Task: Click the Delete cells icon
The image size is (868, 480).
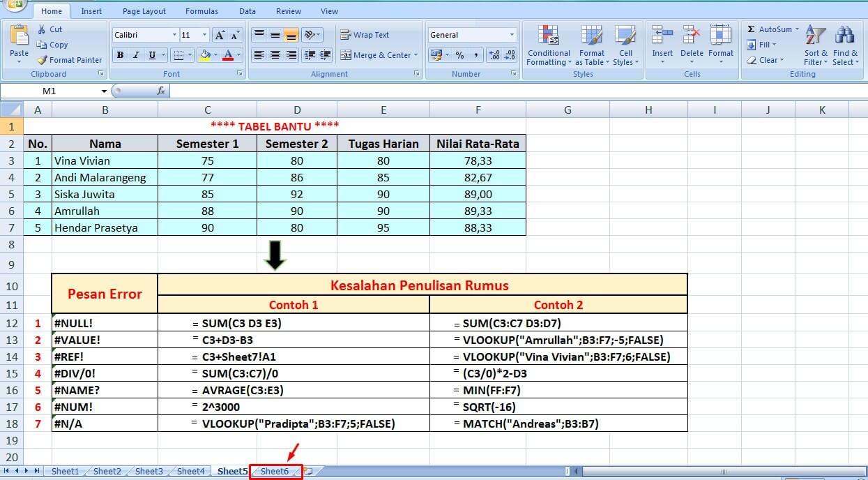Action: (692, 36)
